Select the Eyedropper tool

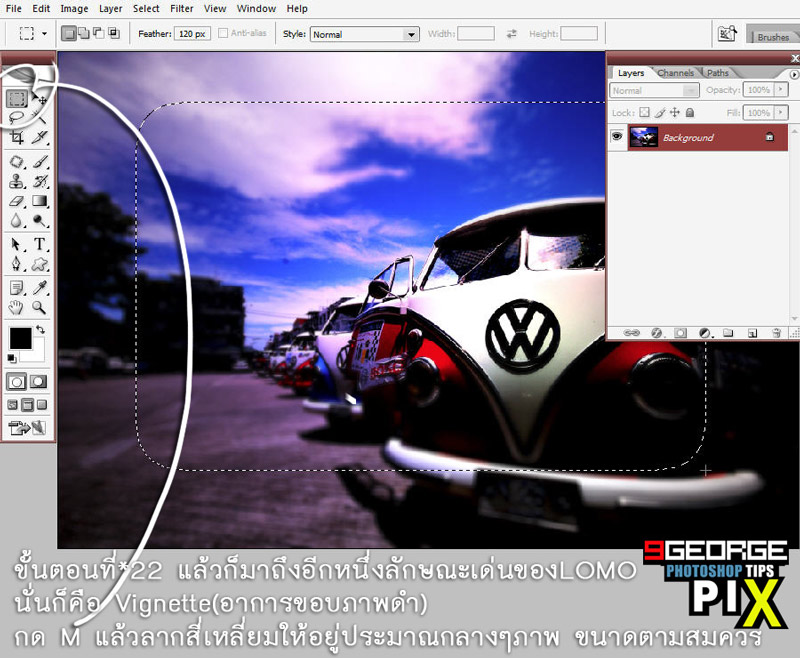pyautogui.click(x=40, y=288)
